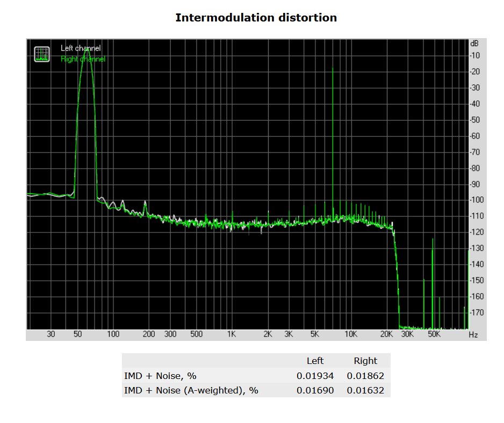Click the Right column header in results table

(365, 361)
